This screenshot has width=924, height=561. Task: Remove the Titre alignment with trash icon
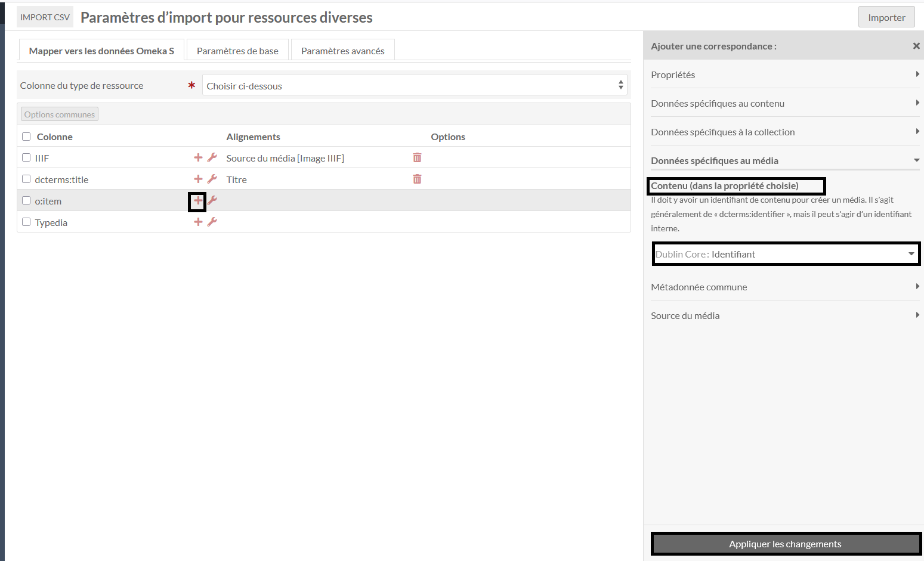(x=417, y=179)
